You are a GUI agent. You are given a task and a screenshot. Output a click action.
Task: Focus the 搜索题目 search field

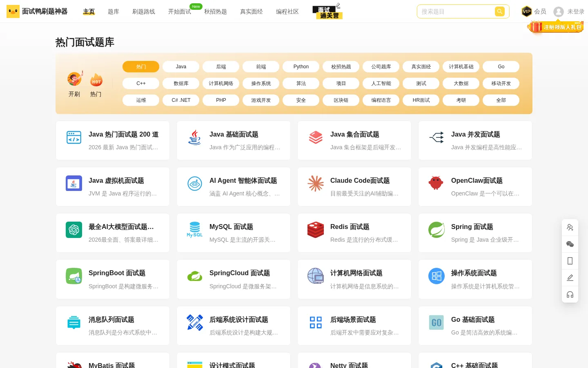coord(457,11)
